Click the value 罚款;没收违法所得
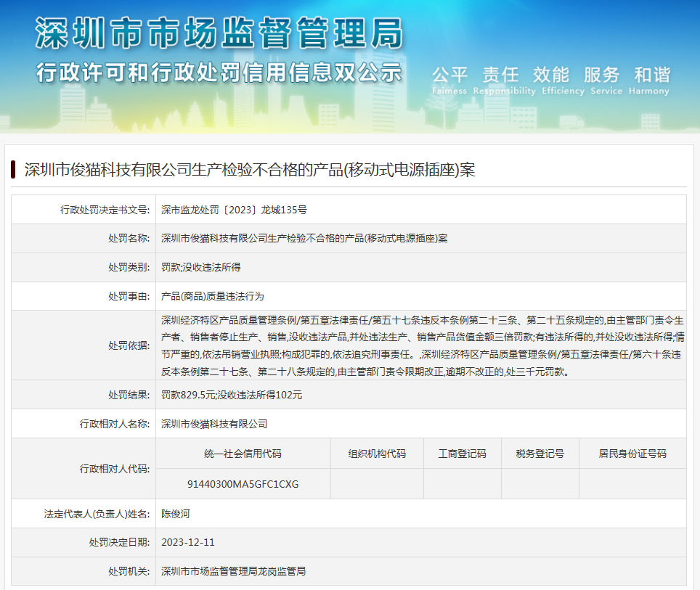The image size is (700, 590). point(201,267)
